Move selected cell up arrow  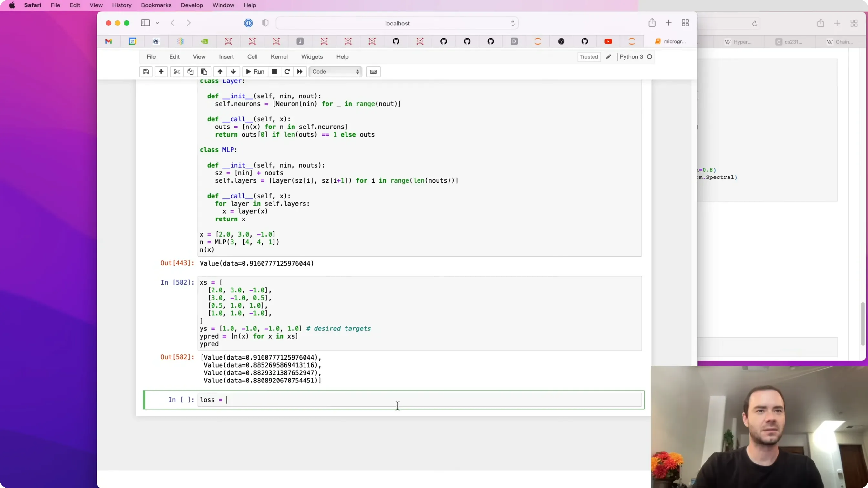point(220,71)
